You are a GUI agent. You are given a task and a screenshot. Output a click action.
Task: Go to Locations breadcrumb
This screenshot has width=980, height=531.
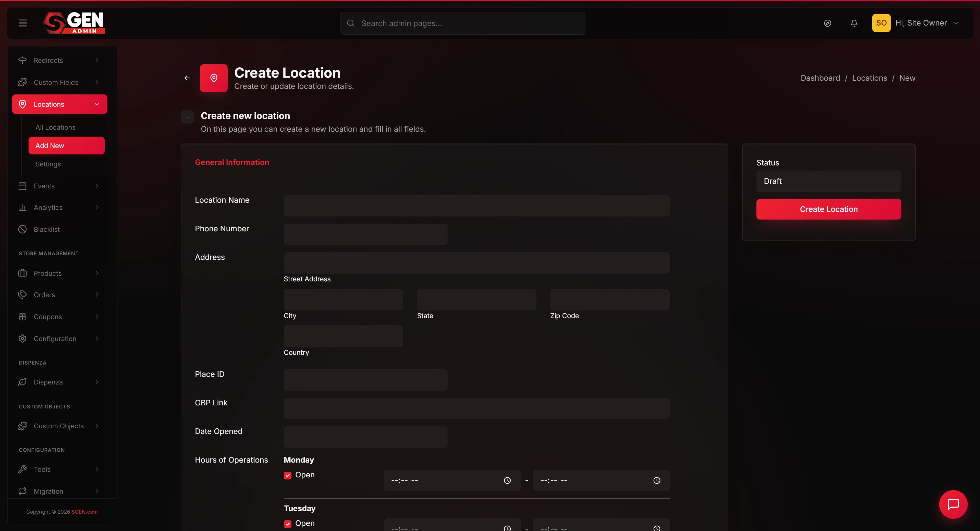[x=869, y=78]
